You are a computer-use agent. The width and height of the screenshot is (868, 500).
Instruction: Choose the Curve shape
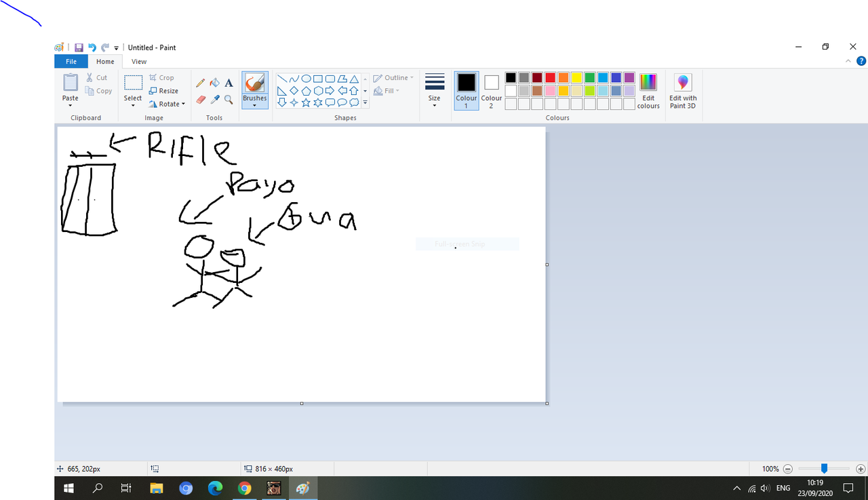coord(294,79)
